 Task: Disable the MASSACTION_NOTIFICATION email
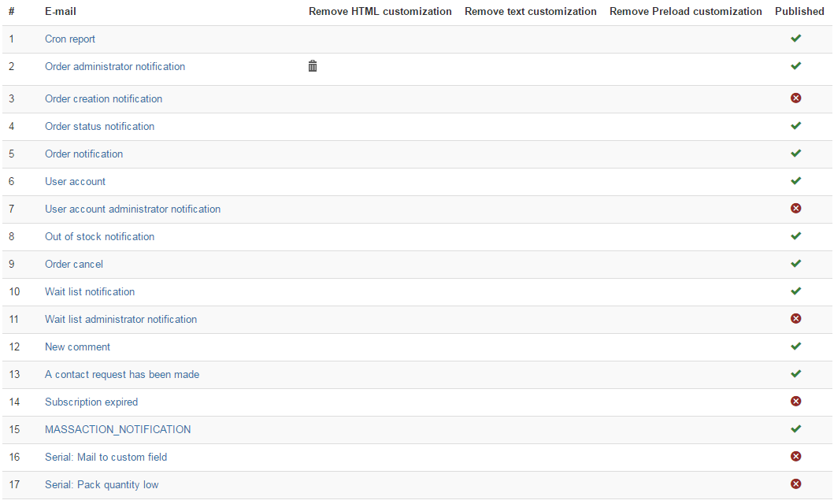tap(795, 429)
